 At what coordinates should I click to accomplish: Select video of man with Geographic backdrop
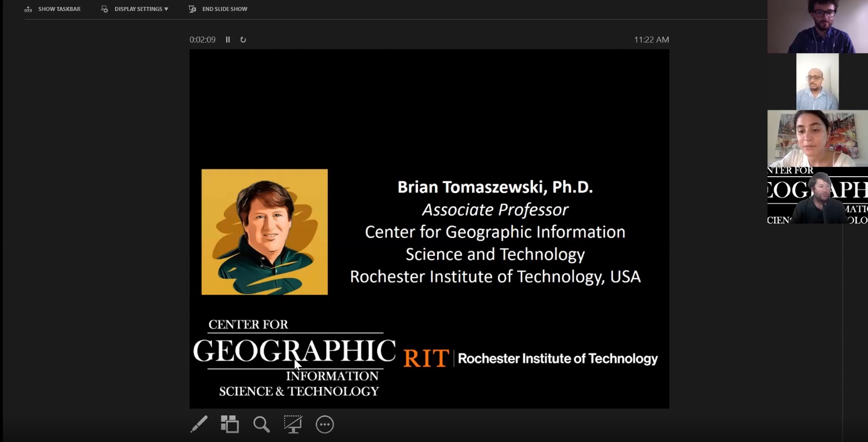click(818, 195)
